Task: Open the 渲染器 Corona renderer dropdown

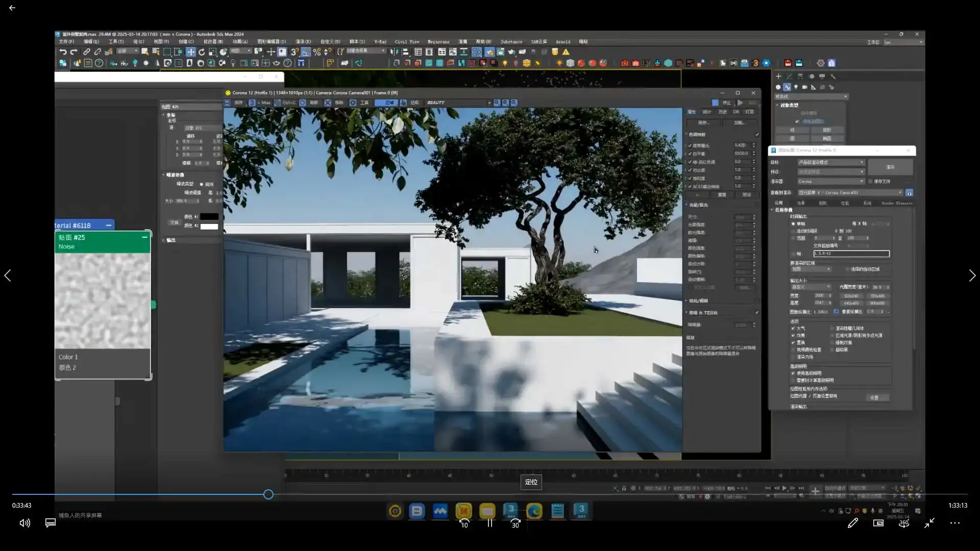Action: point(830,181)
